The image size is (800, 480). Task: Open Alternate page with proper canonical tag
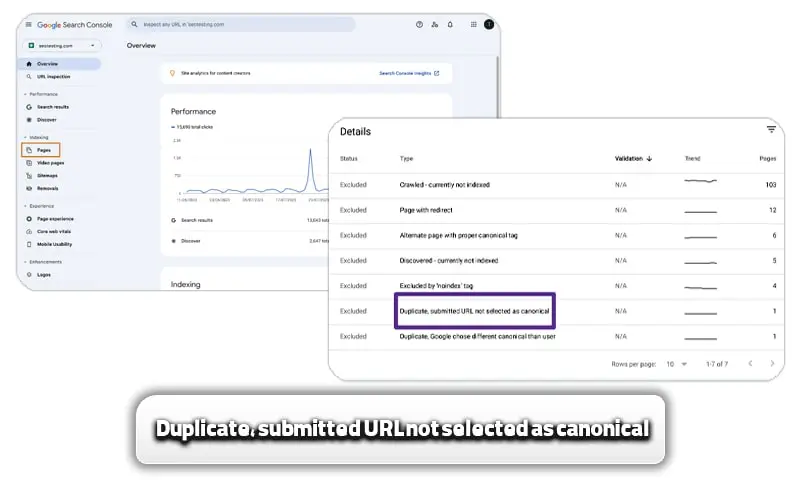557,235
